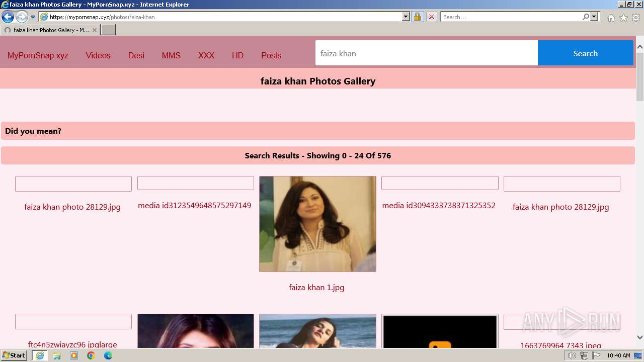Open the Tools gear icon
The height and width of the screenshot is (362, 644).
click(x=636, y=18)
